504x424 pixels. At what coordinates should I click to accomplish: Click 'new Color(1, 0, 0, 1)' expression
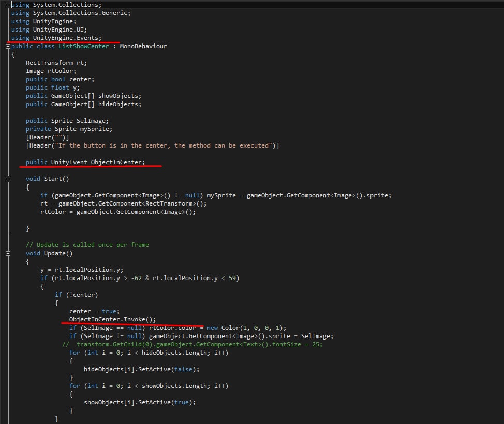(x=245, y=328)
